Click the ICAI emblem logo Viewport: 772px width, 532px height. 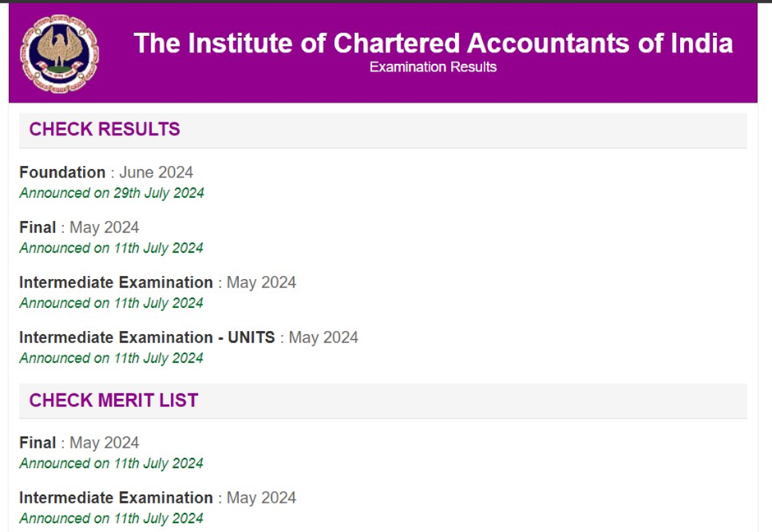click(58, 53)
